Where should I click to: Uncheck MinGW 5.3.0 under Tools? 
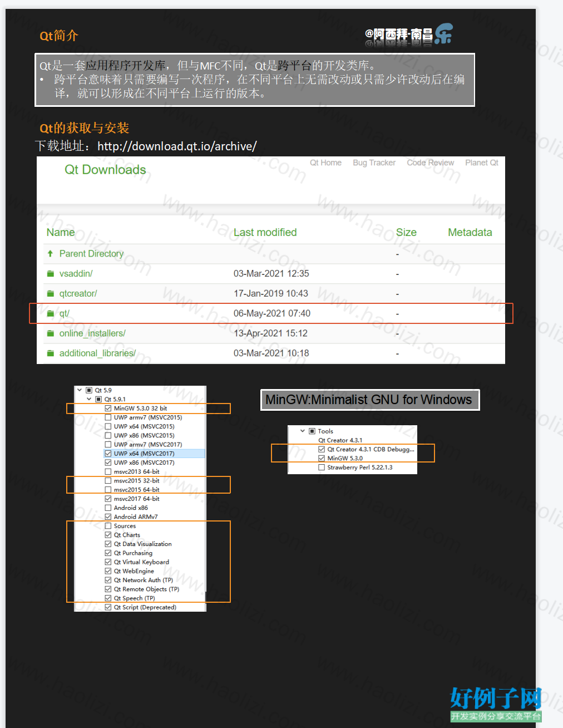[322, 458]
